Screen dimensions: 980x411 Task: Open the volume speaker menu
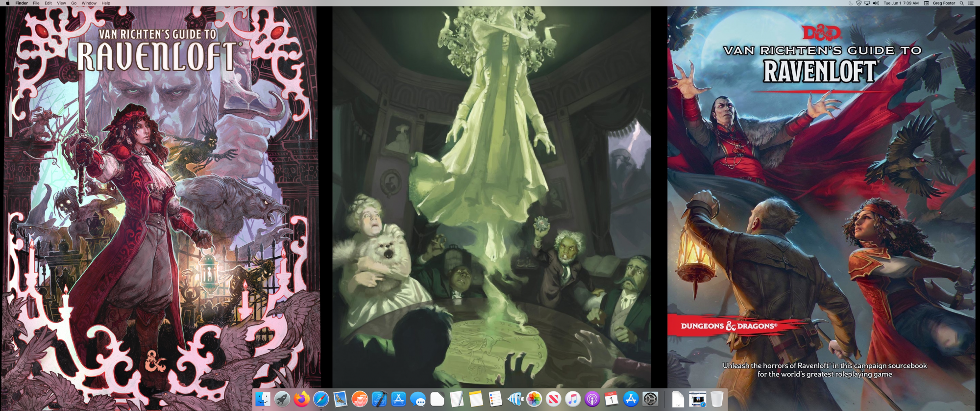point(876,3)
